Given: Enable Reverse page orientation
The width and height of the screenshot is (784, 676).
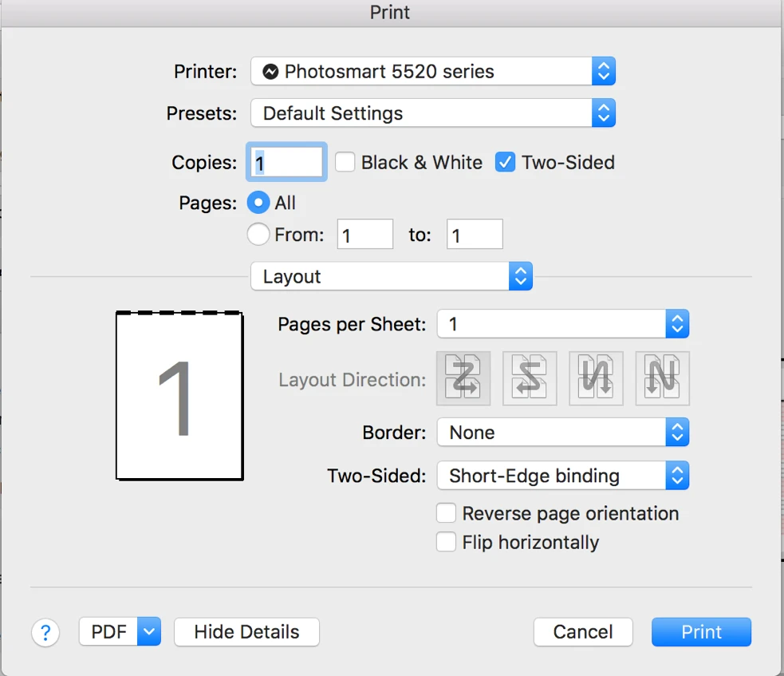Looking at the screenshot, I should (x=446, y=512).
